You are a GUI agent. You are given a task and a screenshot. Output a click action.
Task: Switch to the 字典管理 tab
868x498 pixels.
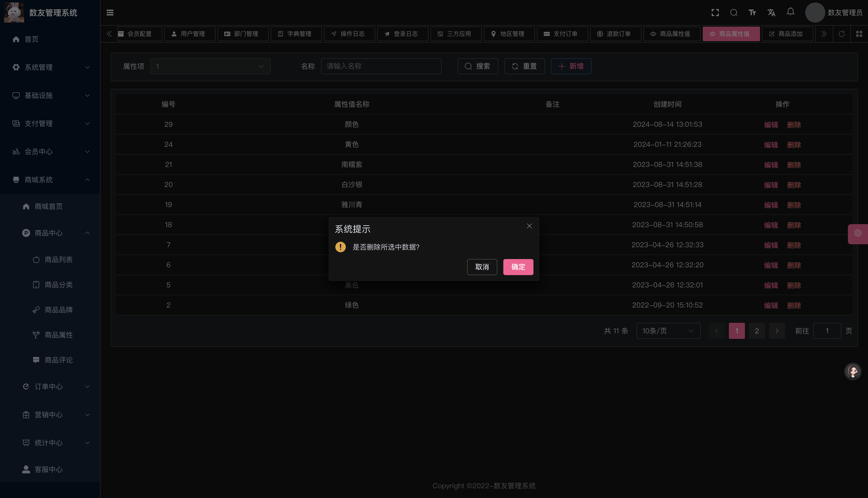[296, 34]
